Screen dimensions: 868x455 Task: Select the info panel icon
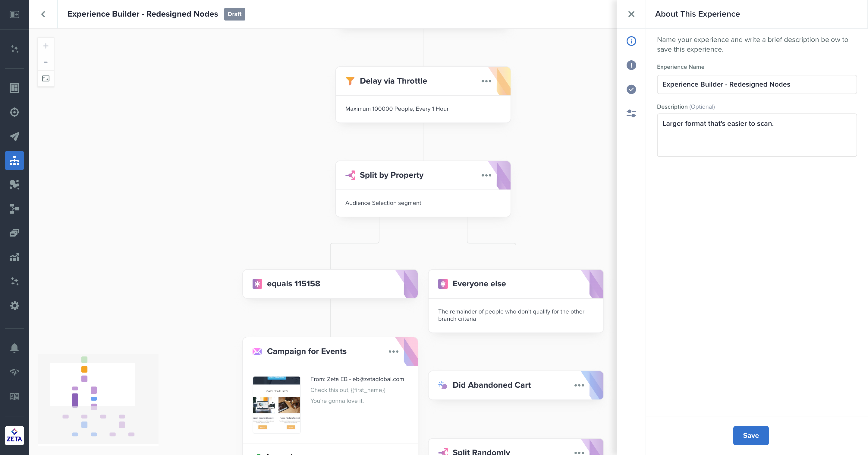[x=631, y=41]
